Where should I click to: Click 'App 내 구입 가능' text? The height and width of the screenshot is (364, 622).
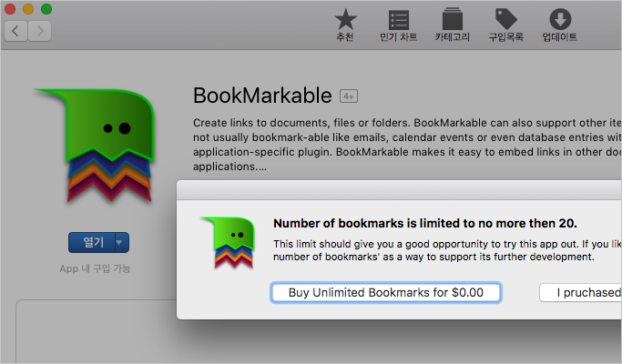tap(95, 268)
